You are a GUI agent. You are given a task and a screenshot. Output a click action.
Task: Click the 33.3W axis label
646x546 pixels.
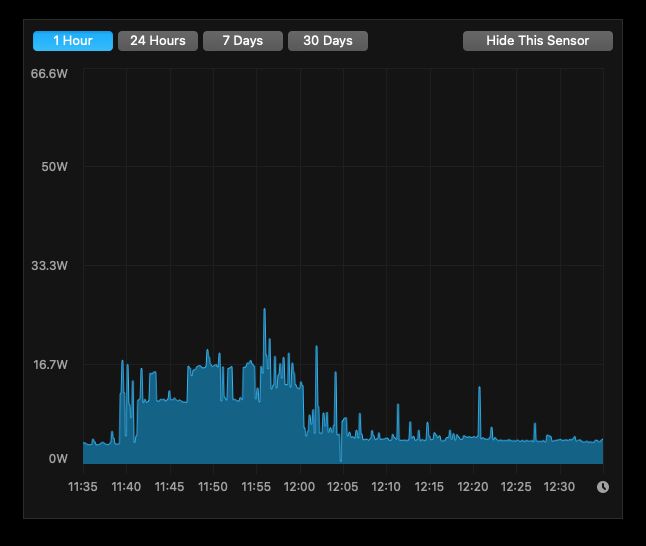click(49, 266)
